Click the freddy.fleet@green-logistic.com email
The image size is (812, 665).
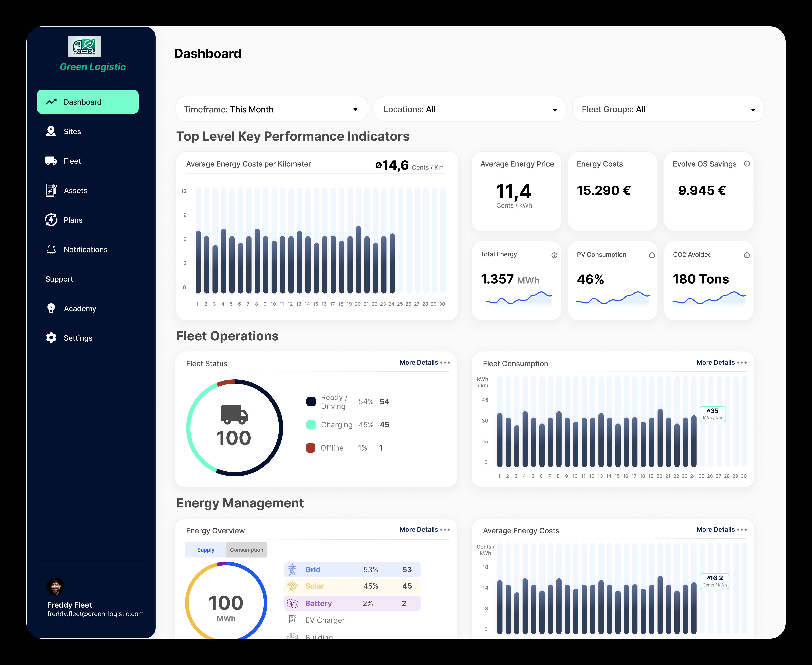[x=95, y=614]
